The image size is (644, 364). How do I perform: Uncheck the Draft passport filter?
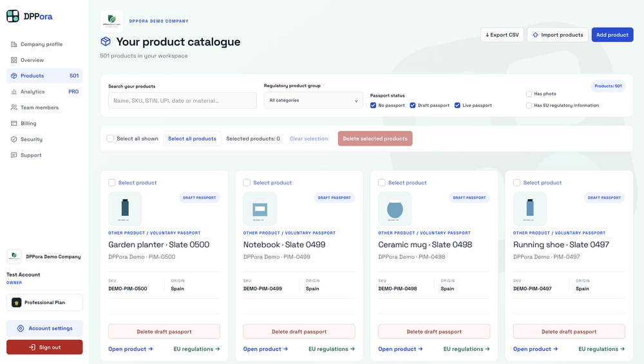[412, 106]
